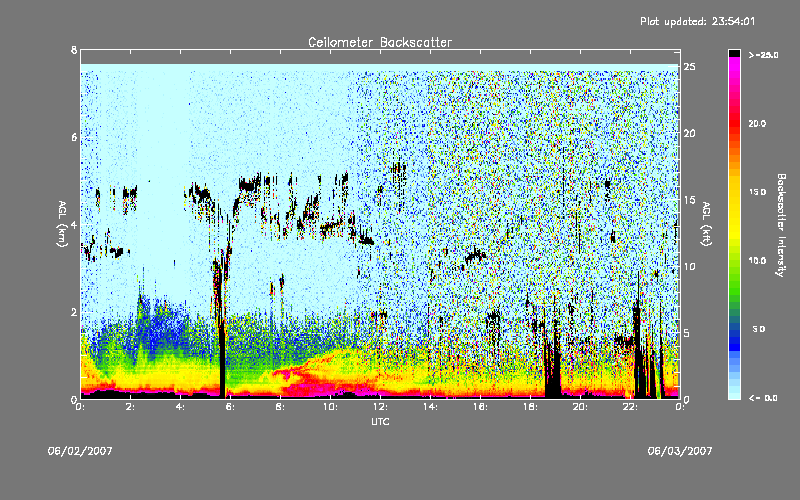This screenshot has width=800, height=500.
Task: Click the '16:' UTC time tick
Action: pyautogui.click(x=480, y=407)
